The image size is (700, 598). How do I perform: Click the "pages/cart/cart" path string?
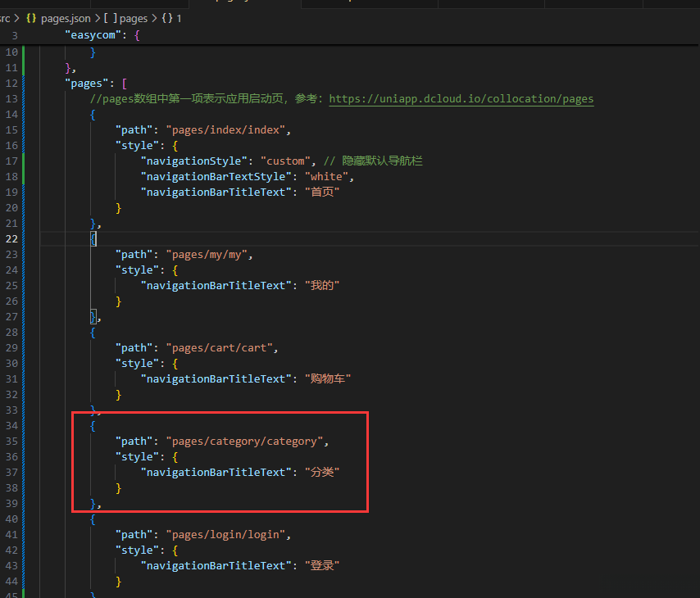point(219,347)
